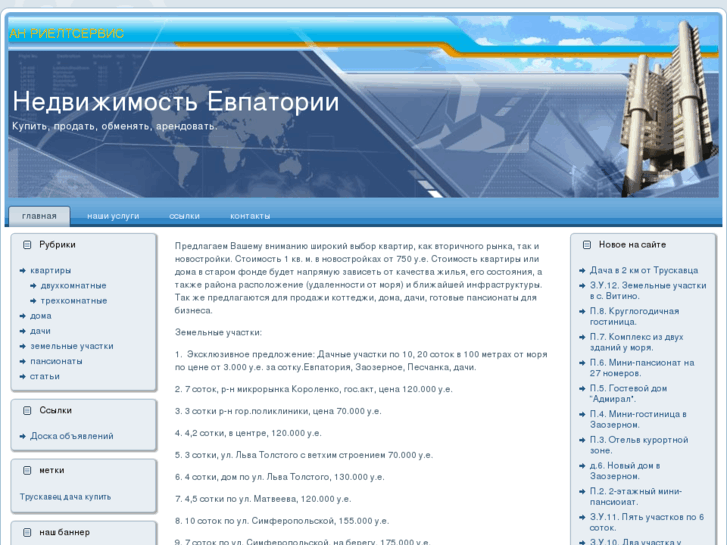Screen dimensions: 727x545
Task: Click the skyscraper image in the header
Action: pyautogui.click(x=670, y=109)
